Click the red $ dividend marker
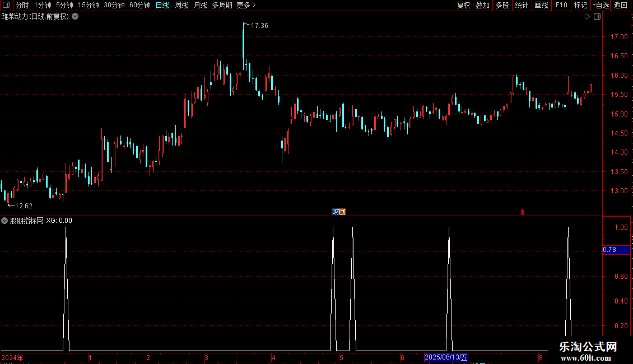Screen dimensions: 633x364 (x=523, y=212)
